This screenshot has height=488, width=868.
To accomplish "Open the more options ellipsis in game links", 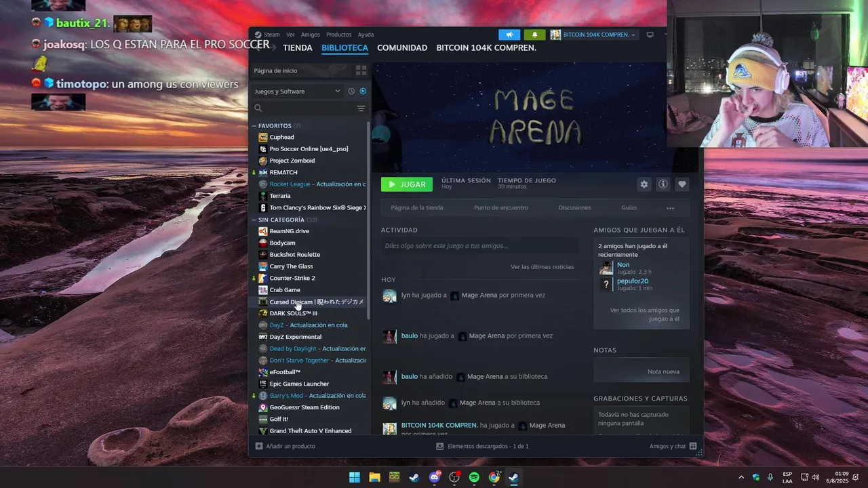I will click(670, 208).
